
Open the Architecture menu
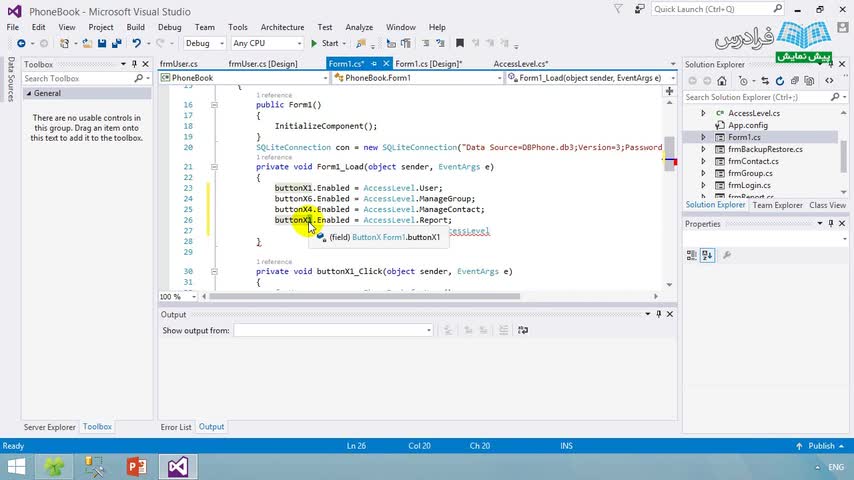point(282,27)
